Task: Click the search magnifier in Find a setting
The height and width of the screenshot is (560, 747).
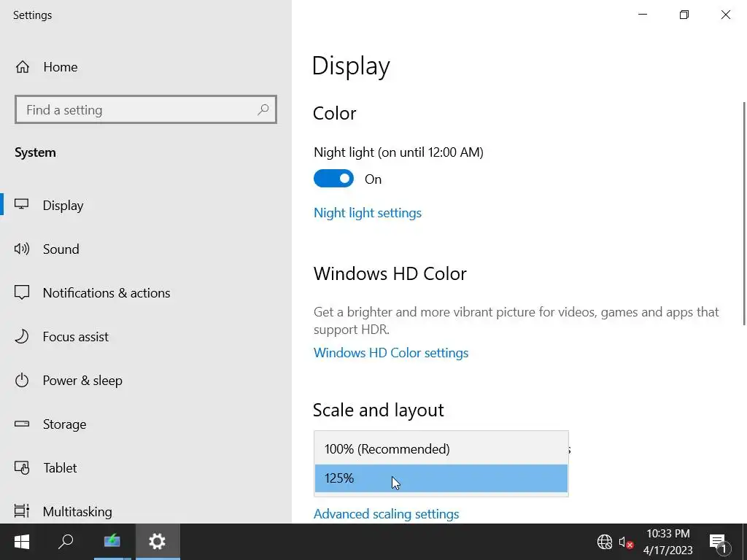Action: click(x=263, y=110)
